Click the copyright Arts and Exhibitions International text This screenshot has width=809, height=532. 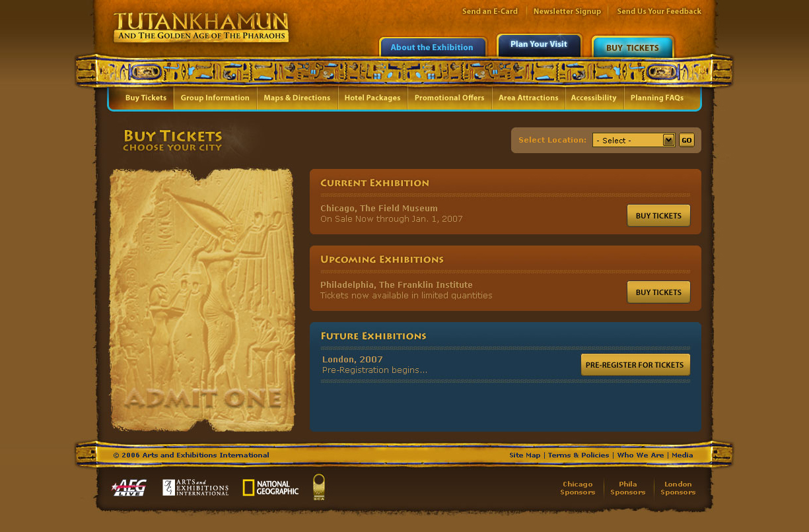(x=192, y=455)
